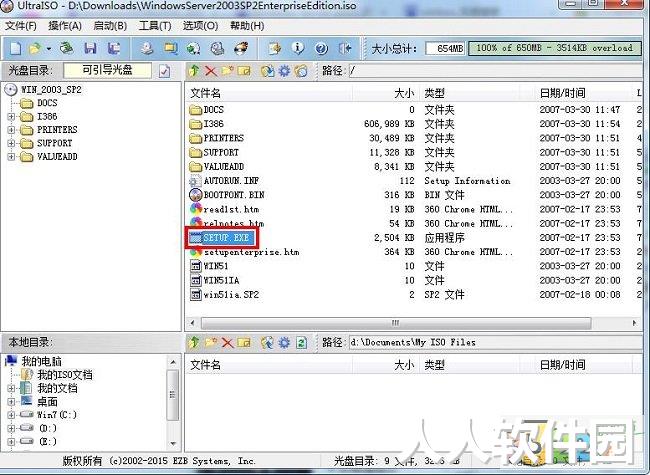650x475 pixels.
Task: Click the refresh icon in local pane toolbar
Action: pyautogui.click(x=301, y=342)
